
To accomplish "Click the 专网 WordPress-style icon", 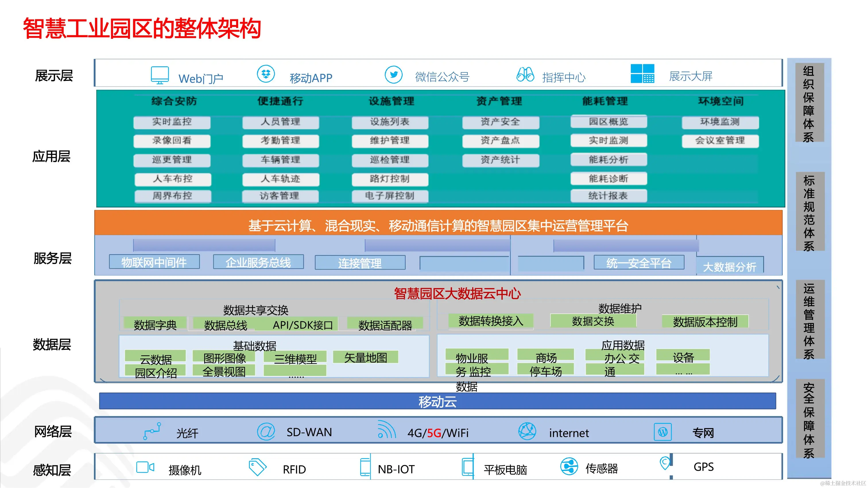I will click(662, 432).
